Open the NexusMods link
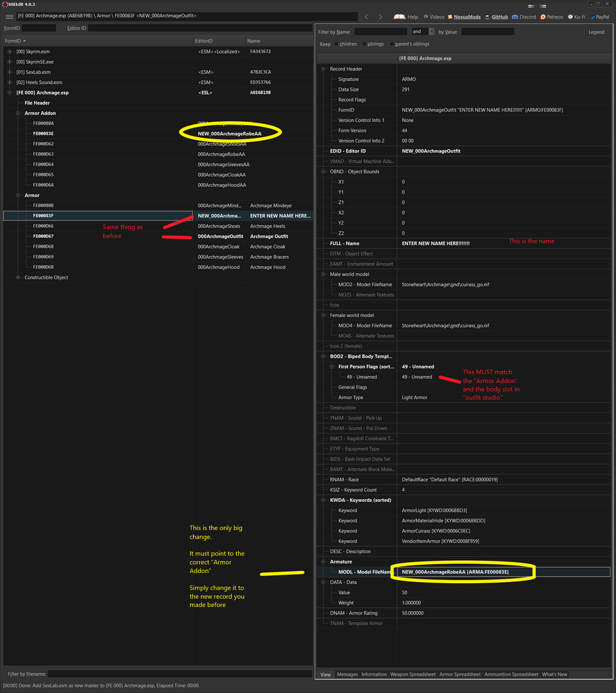 [x=464, y=17]
